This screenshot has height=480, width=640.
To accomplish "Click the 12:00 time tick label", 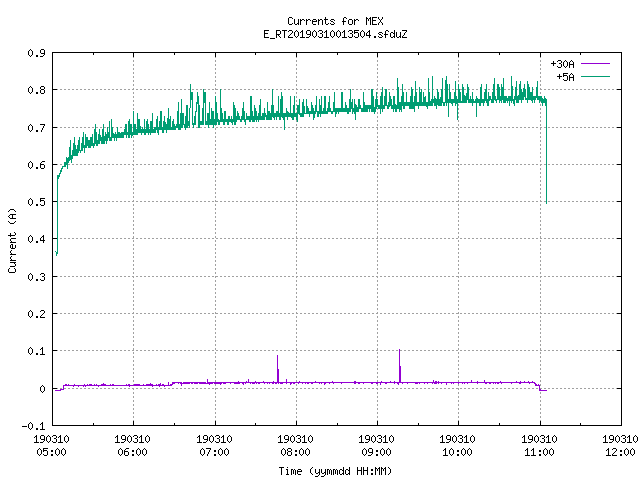I will tap(620, 452).
